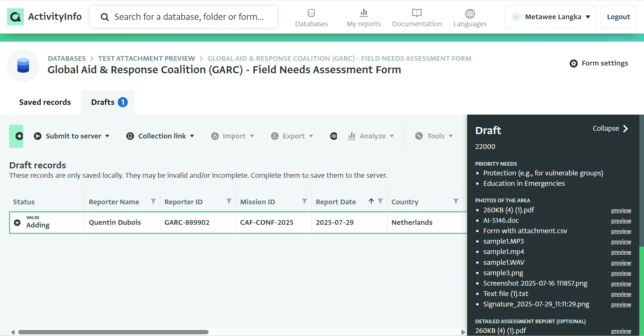Collapse the Draft side panel

[610, 129]
